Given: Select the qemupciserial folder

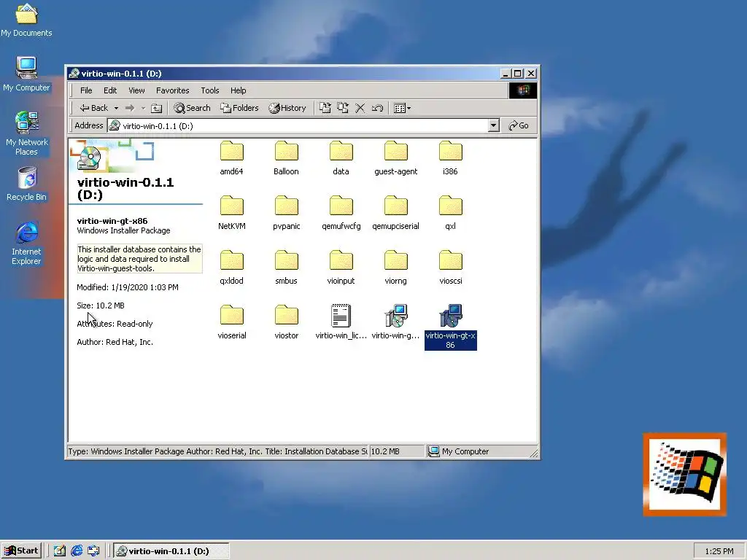Looking at the screenshot, I should 396,213.
